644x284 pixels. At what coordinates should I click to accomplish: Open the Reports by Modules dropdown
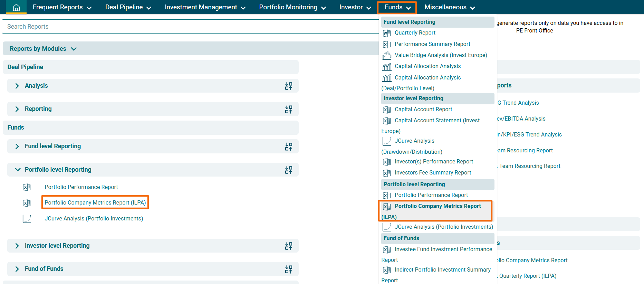[43, 49]
